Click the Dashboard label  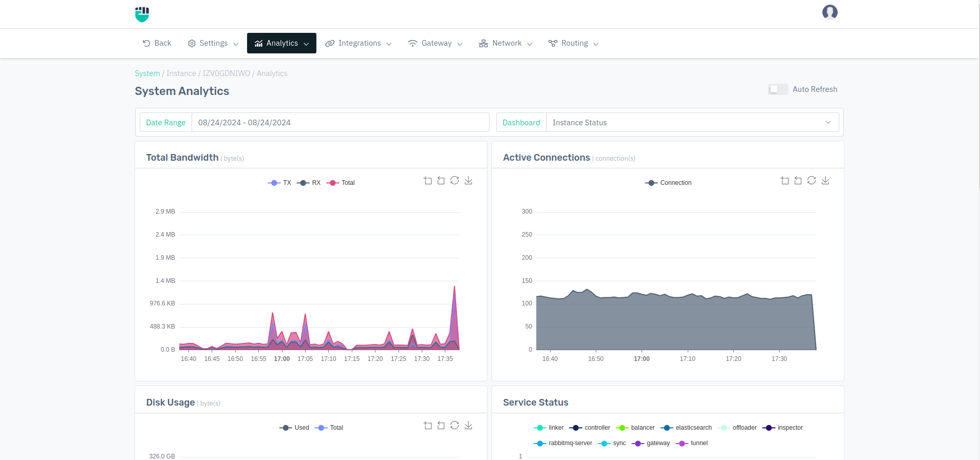coord(521,122)
